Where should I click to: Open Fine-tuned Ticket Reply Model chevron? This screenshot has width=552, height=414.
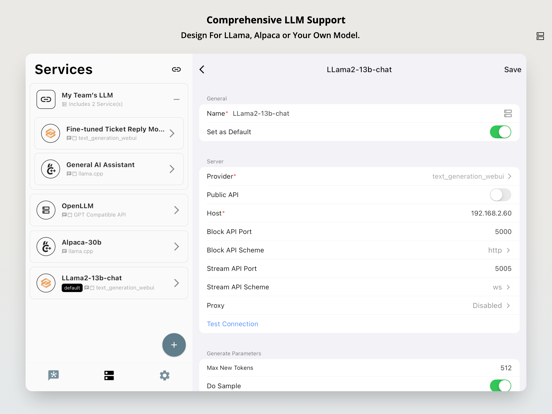click(x=172, y=133)
